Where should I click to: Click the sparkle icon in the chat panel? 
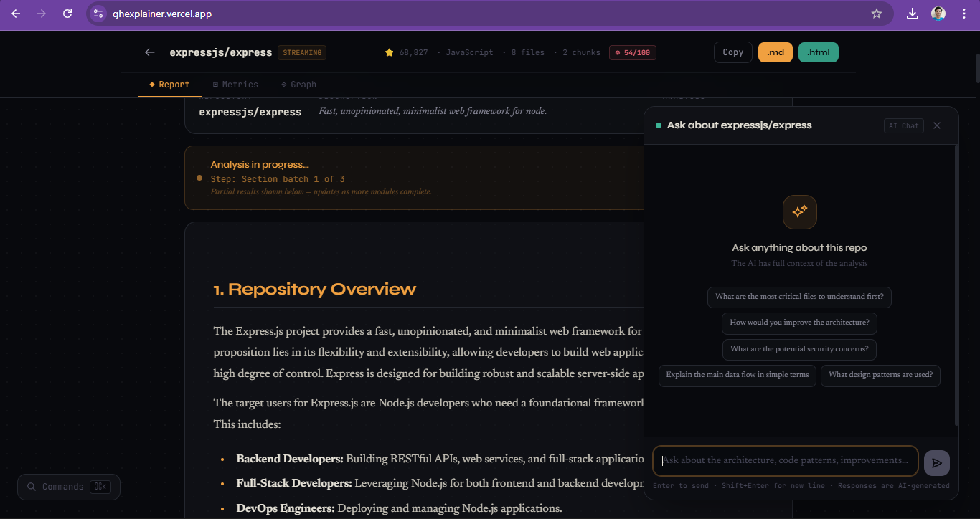(799, 211)
